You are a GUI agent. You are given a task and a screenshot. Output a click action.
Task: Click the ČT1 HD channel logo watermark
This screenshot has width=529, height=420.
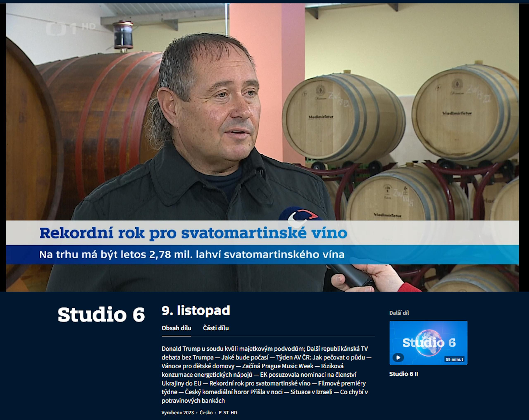(70, 28)
